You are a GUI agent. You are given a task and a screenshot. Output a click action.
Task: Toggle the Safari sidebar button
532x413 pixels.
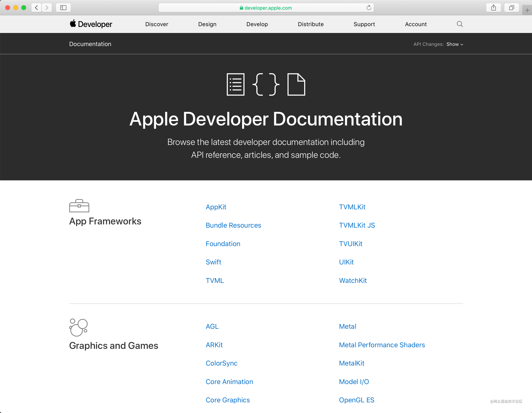point(63,8)
